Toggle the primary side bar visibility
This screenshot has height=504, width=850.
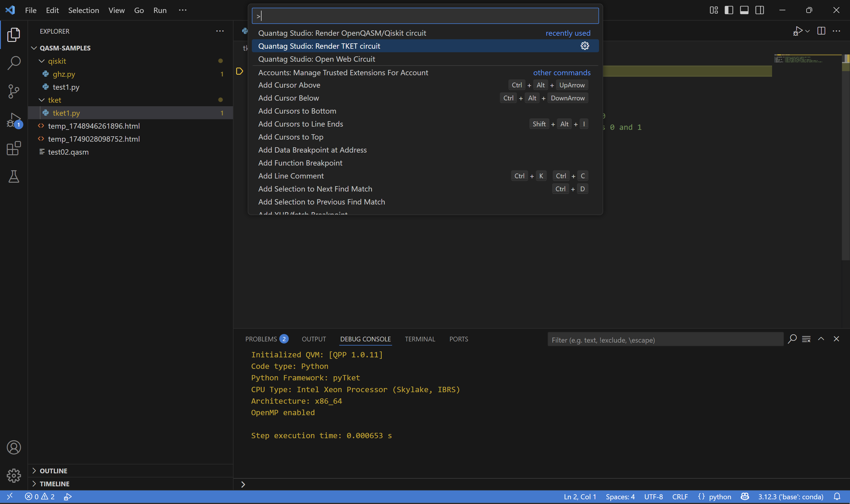point(729,10)
